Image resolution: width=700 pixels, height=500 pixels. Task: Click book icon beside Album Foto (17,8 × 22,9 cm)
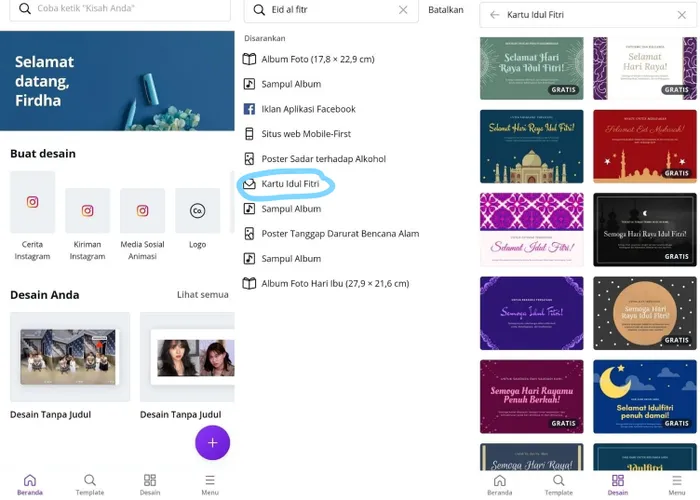click(x=249, y=59)
